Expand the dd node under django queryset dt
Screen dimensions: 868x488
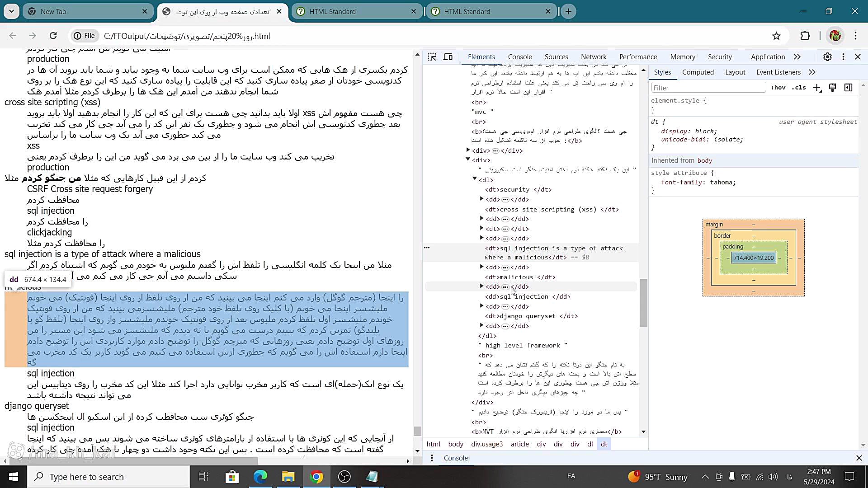pyautogui.click(x=481, y=325)
